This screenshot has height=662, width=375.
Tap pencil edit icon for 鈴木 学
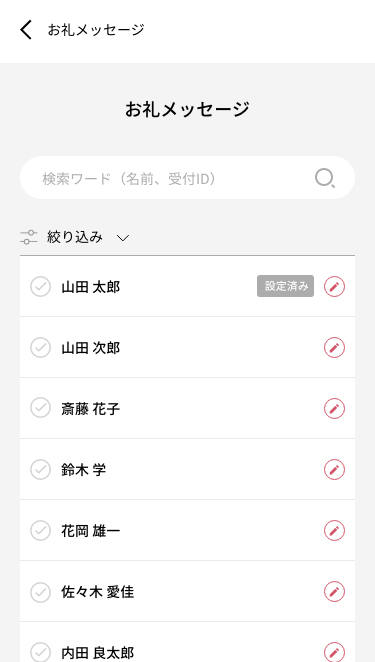(x=334, y=469)
